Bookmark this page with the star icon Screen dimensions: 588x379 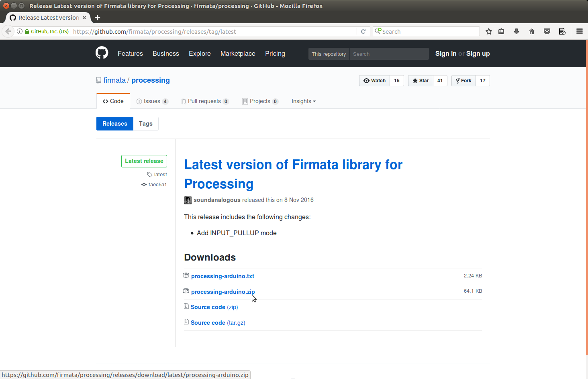pos(489,31)
